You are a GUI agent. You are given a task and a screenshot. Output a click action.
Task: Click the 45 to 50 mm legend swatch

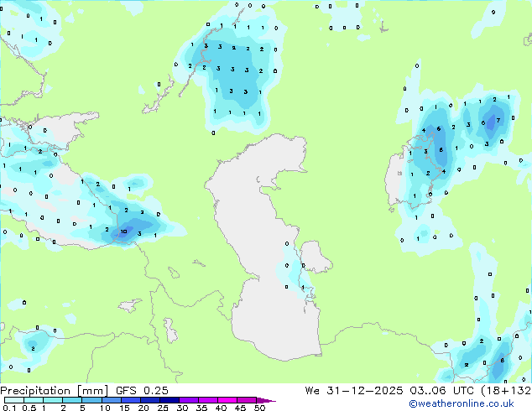coord(247,400)
